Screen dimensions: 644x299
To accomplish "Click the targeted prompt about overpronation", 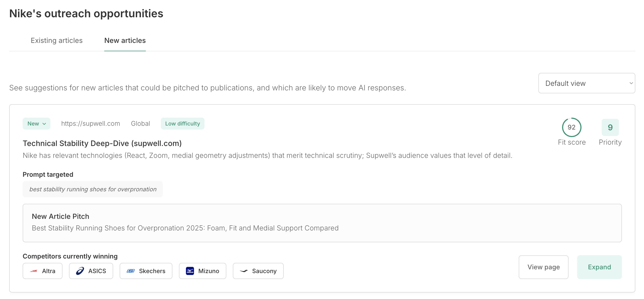I will click(x=93, y=189).
